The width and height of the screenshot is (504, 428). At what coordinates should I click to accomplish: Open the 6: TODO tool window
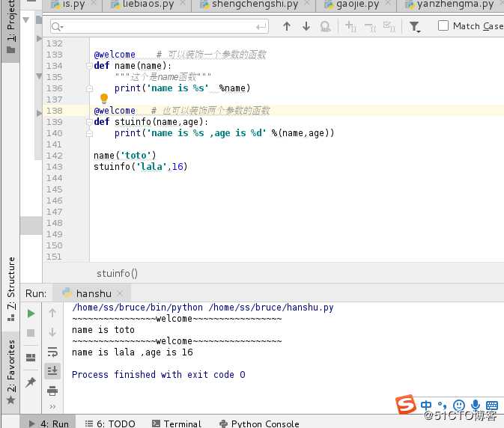[110, 424]
